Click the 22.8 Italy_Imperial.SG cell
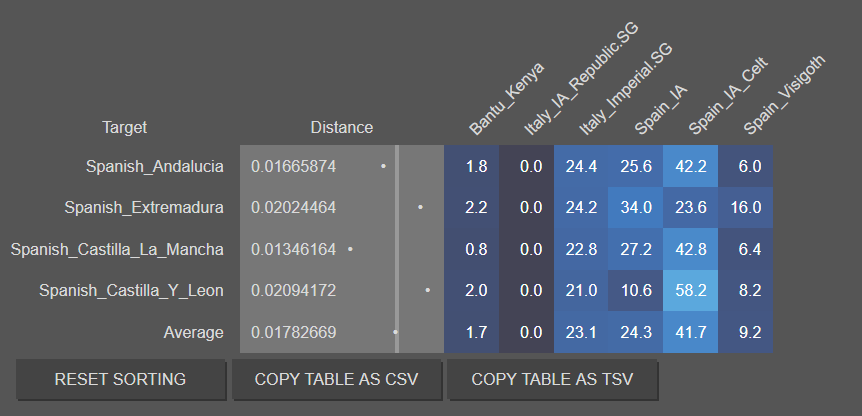This screenshot has width=862, height=416. [581, 249]
